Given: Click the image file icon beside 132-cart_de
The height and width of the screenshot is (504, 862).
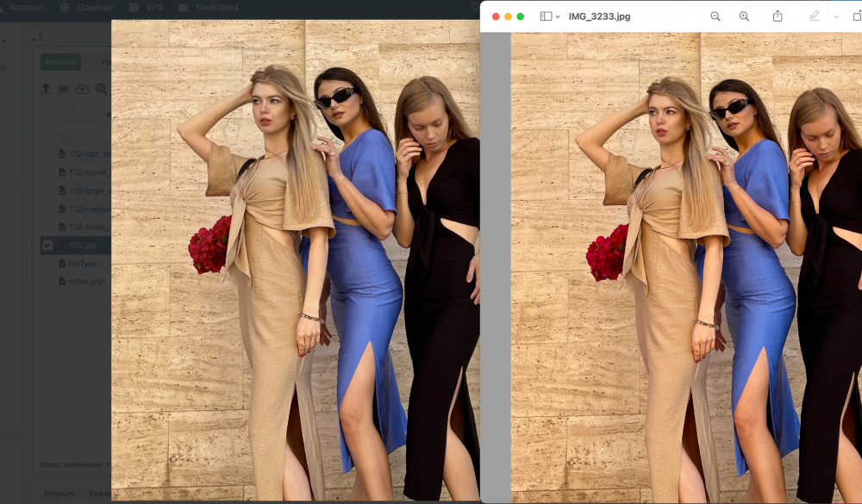Looking at the screenshot, I should pos(62,154).
